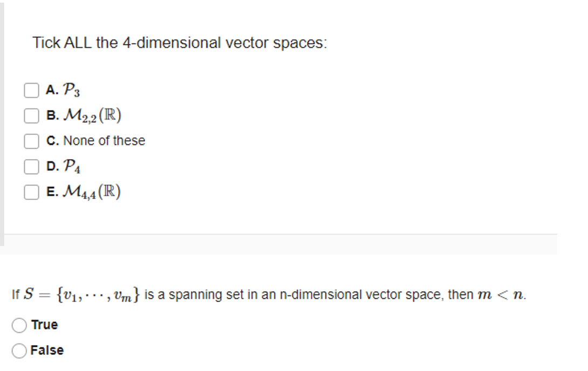Tick the 'None of these' checkbox
Screen dimensions: 588x371
[x=31, y=141]
